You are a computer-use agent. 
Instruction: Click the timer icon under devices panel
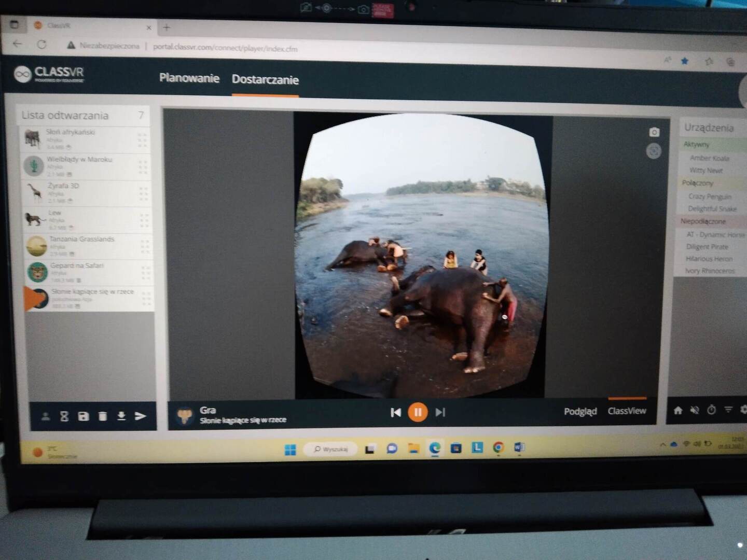tap(712, 410)
